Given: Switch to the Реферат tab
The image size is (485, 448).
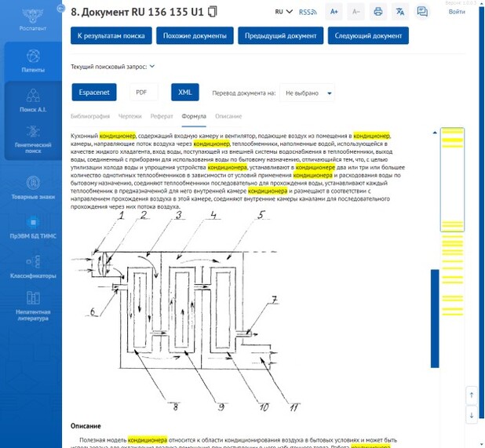Looking at the screenshot, I should pyautogui.click(x=162, y=116).
